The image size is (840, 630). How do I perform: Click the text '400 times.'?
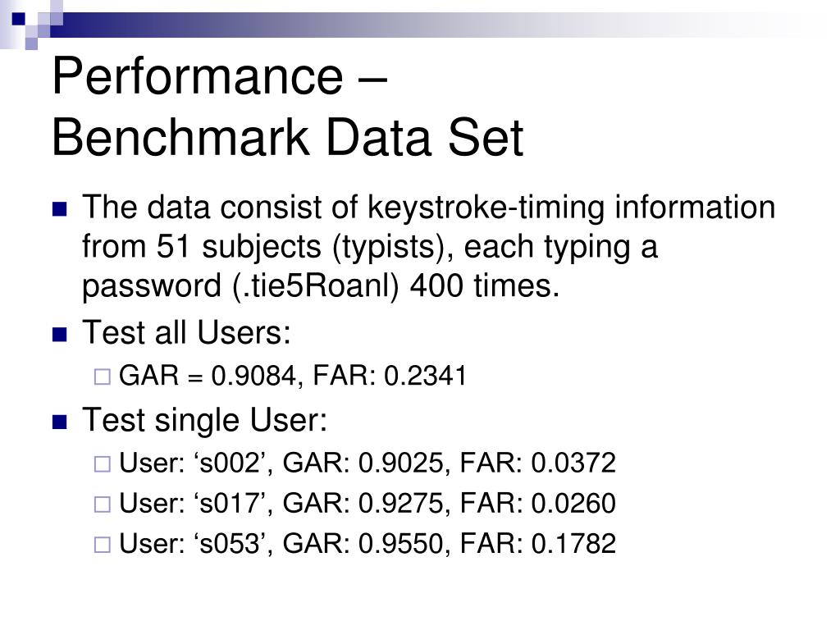(x=485, y=285)
